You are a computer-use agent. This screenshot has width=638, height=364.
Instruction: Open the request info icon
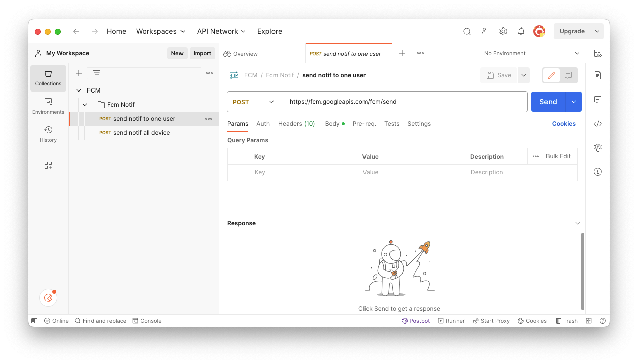(598, 172)
